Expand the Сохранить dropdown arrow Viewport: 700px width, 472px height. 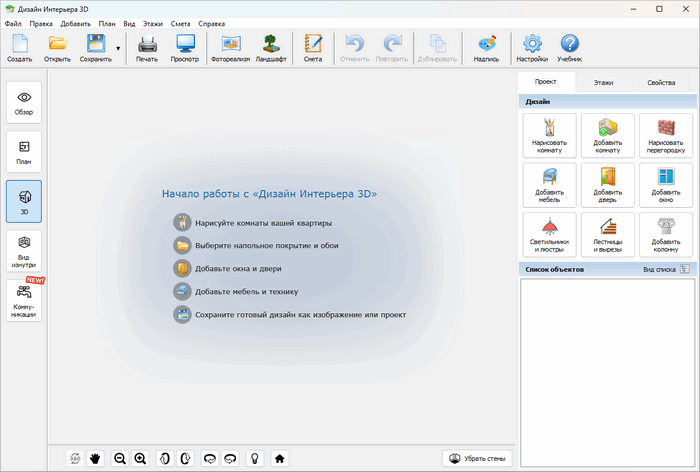pyautogui.click(x=119, y=47)
